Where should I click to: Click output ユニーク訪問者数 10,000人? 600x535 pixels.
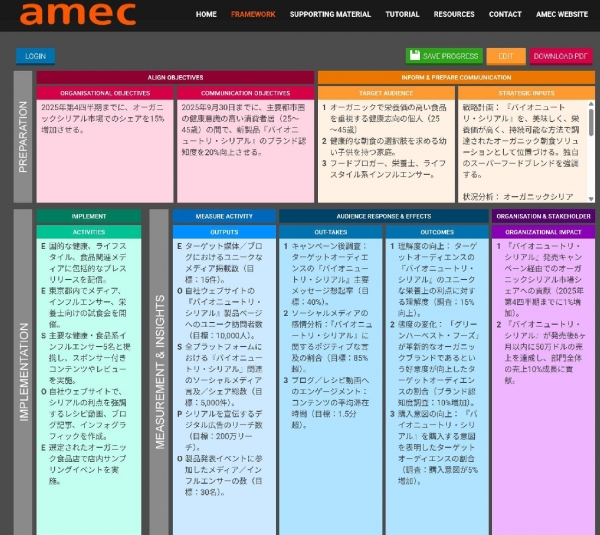[x=220, y=313]
